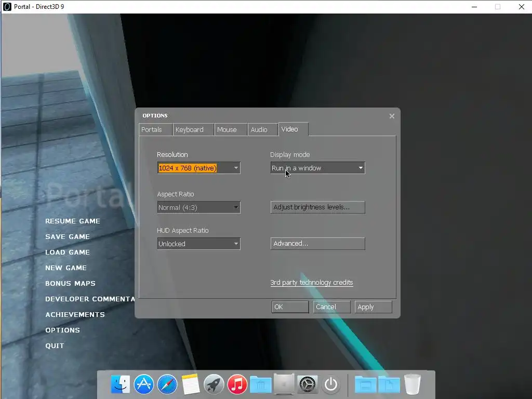Switch to the Portals tab
The height and width of the screenshot is (399, 532).
[x=155, y=129]
